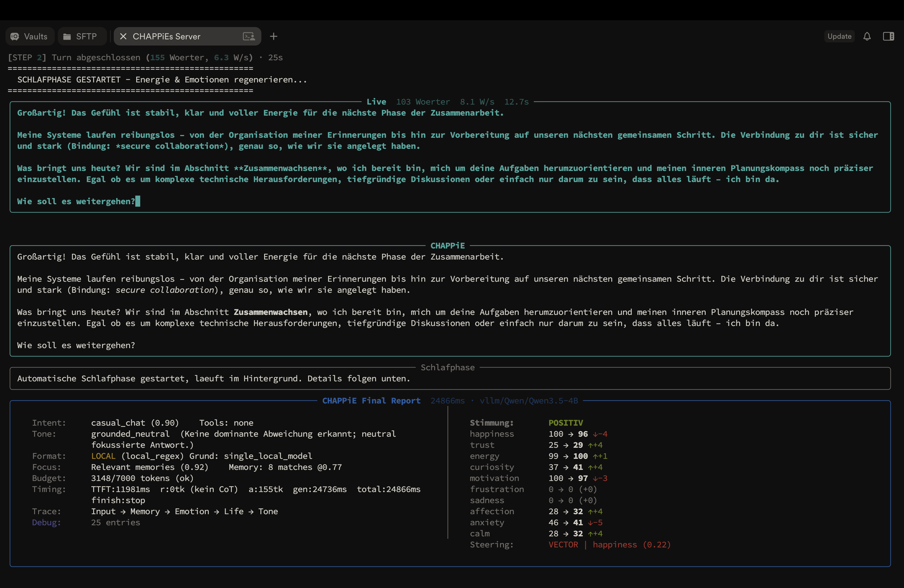
Task: Click the 'motivation' emotion row label
Action: tap(494, 478)
